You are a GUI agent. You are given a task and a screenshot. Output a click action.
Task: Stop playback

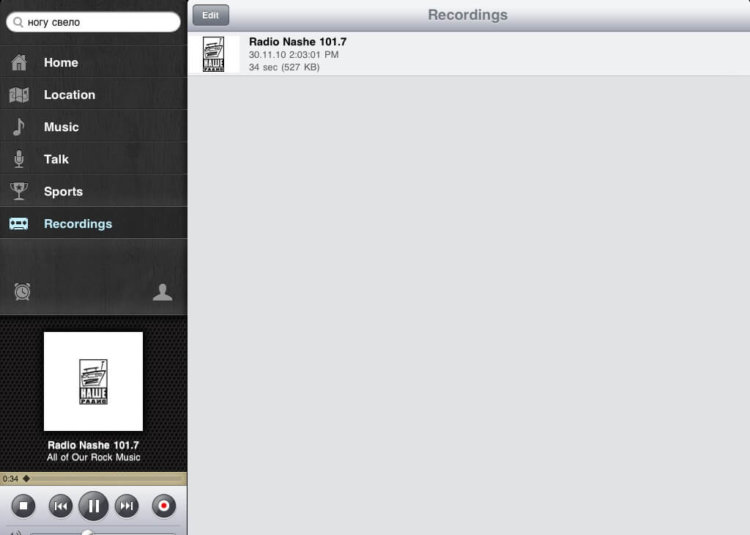[23, 505]
